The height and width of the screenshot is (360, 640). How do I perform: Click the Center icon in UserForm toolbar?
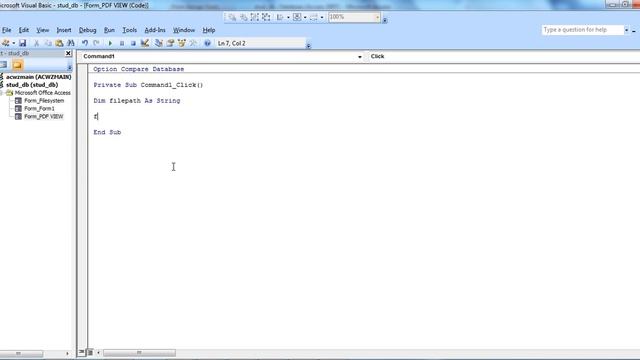[297, 17]
